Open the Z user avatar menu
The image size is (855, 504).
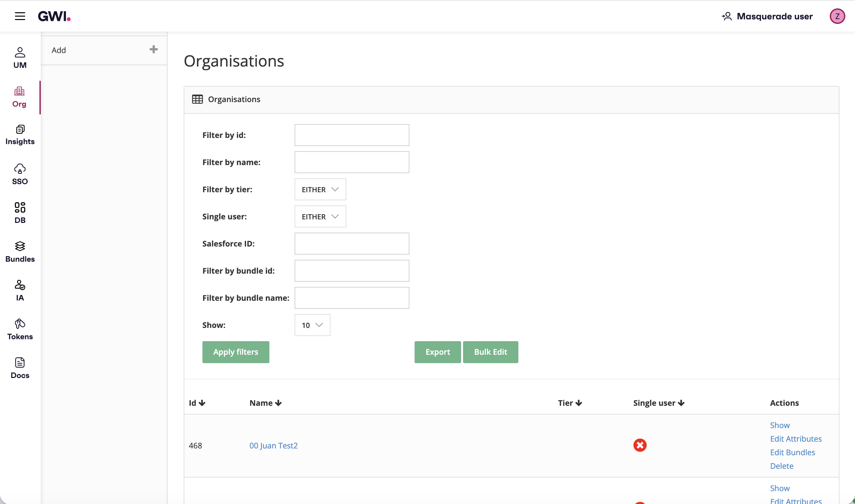(837, 16)
